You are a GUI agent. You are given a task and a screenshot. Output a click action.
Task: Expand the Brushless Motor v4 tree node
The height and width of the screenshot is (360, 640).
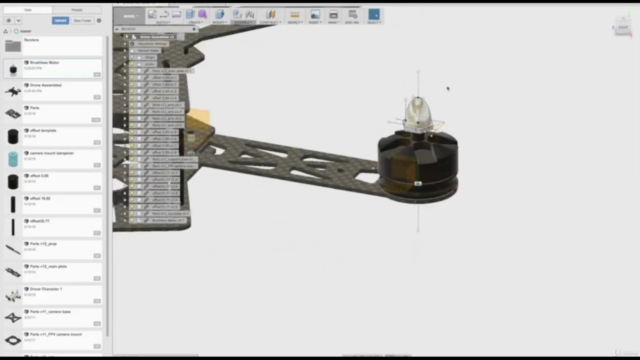125,220
